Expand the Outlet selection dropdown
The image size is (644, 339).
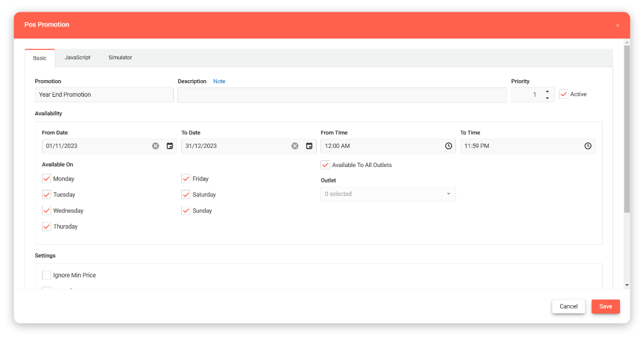point(388,194)
